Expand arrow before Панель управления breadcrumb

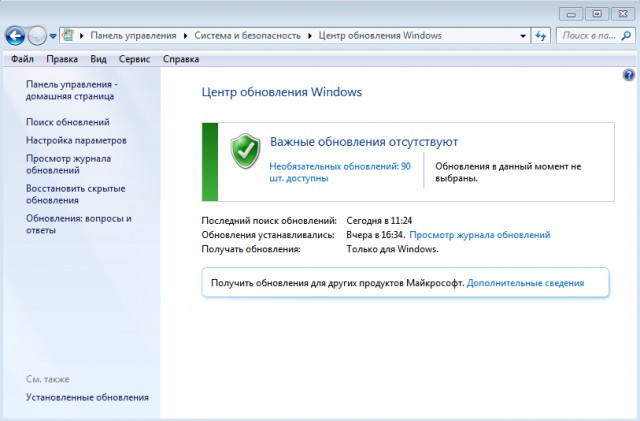pyautogui.click(x=82, y=36)
